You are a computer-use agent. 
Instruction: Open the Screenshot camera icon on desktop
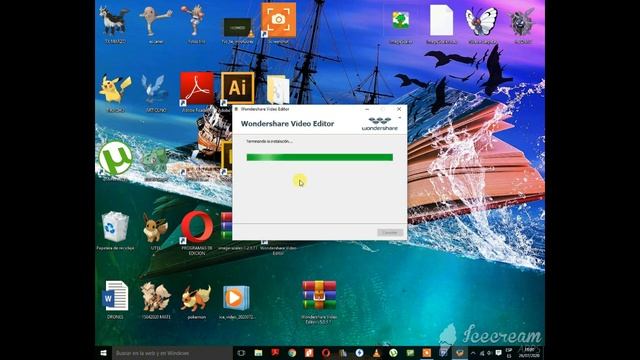click(278, 20)
